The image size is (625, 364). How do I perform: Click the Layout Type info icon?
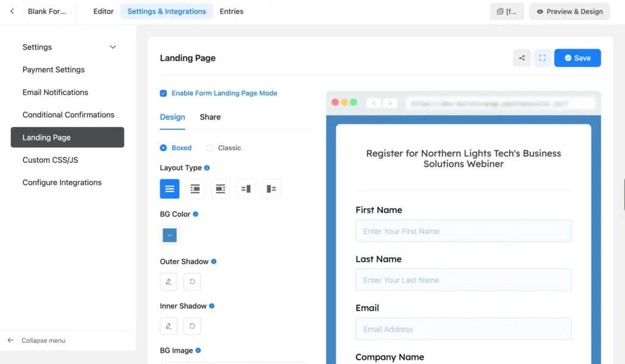tap(207, 168)
